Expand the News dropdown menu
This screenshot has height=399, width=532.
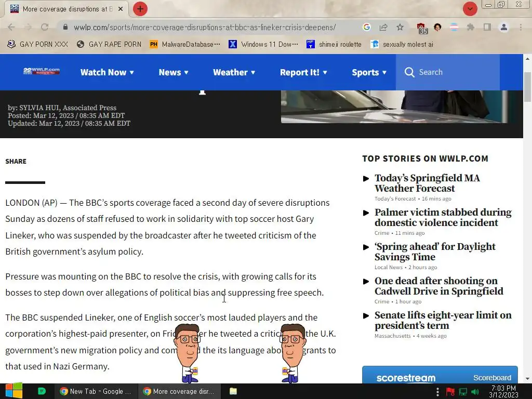click(174, 72)
